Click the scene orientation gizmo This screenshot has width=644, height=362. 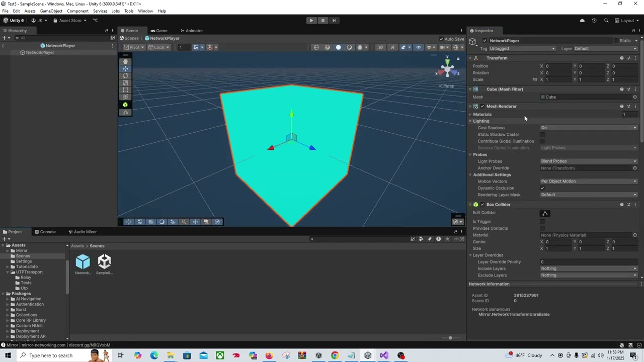point(447,70)
